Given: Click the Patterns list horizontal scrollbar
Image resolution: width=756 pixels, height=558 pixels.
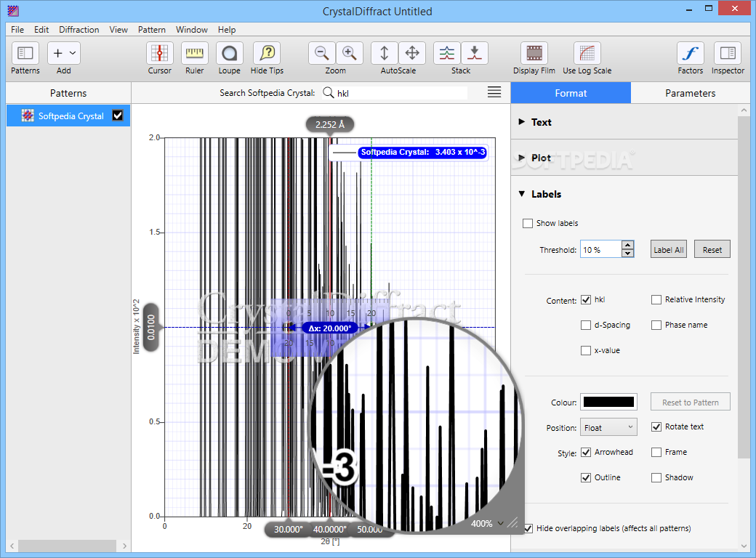Looking at the screenshot, I should [68, 546].
